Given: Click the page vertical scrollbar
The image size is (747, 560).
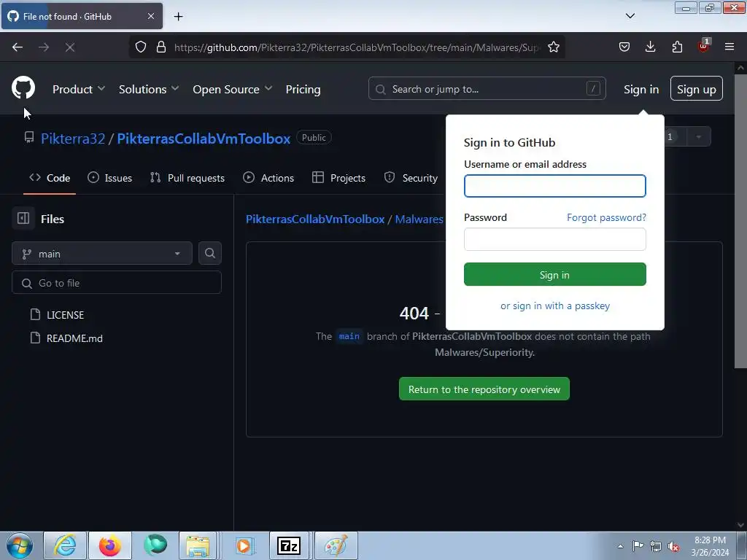Looking at the screenshot, I should [740, 220].
